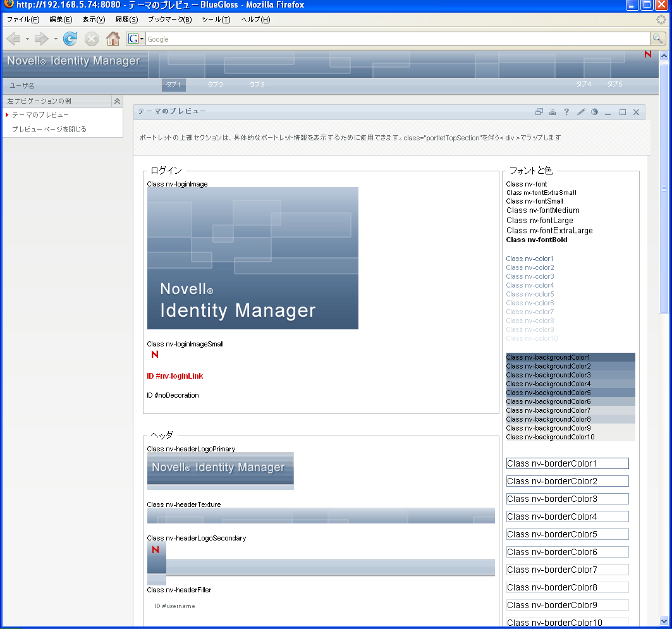Open the ファイル(F) menu
Screen dimensions: 672x629
pos(23,20)
